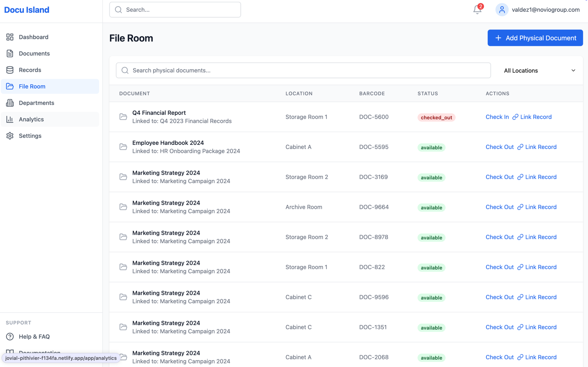Open the Records section via its icon

click(x=10, y=70)
